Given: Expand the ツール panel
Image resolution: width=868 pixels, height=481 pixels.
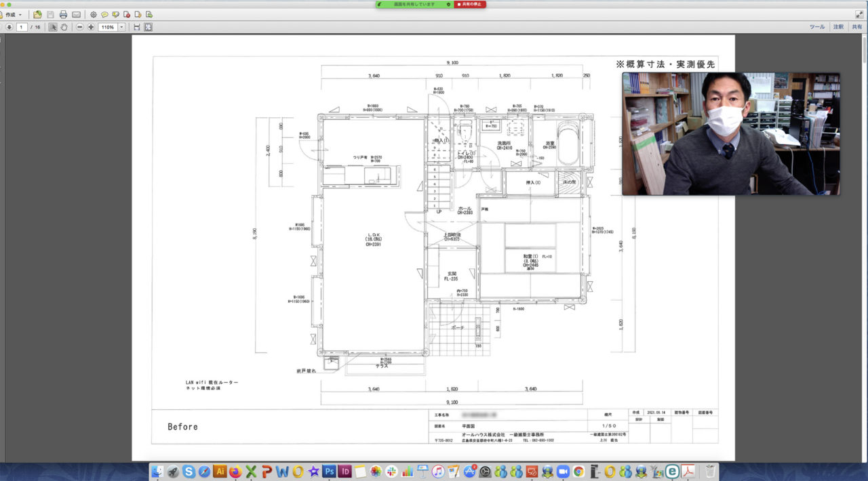Looking at the screenshot, I should click(x=817, y=27).
